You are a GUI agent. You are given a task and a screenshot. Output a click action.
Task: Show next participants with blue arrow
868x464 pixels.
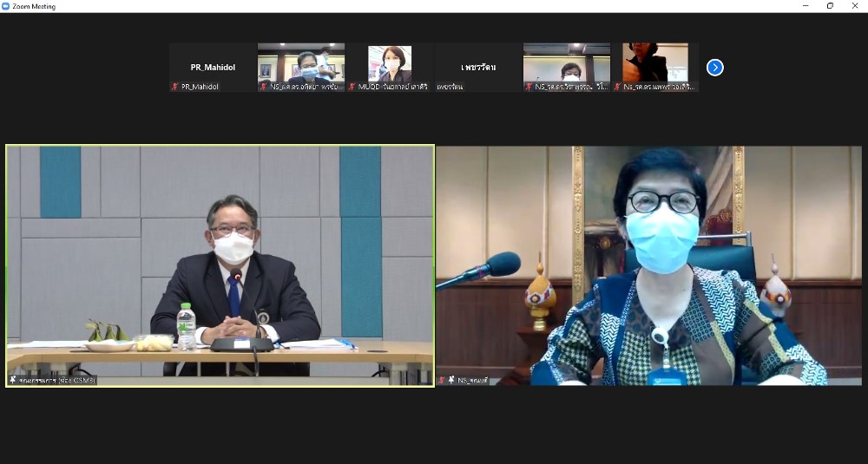[714, 68]
